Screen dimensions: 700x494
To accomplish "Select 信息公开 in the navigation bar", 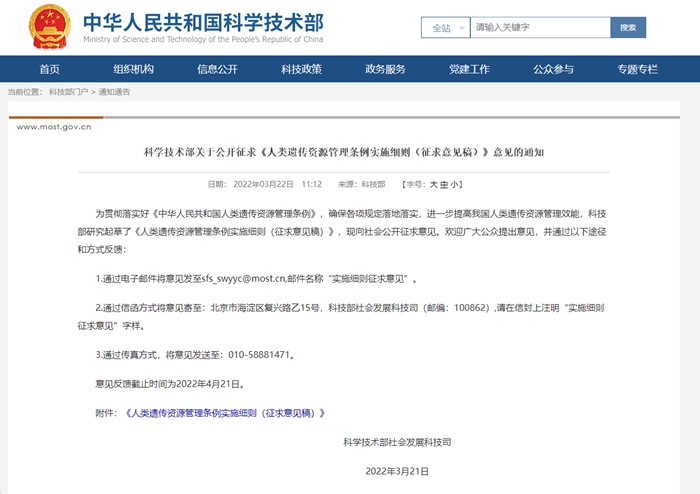I will point(217,69).
